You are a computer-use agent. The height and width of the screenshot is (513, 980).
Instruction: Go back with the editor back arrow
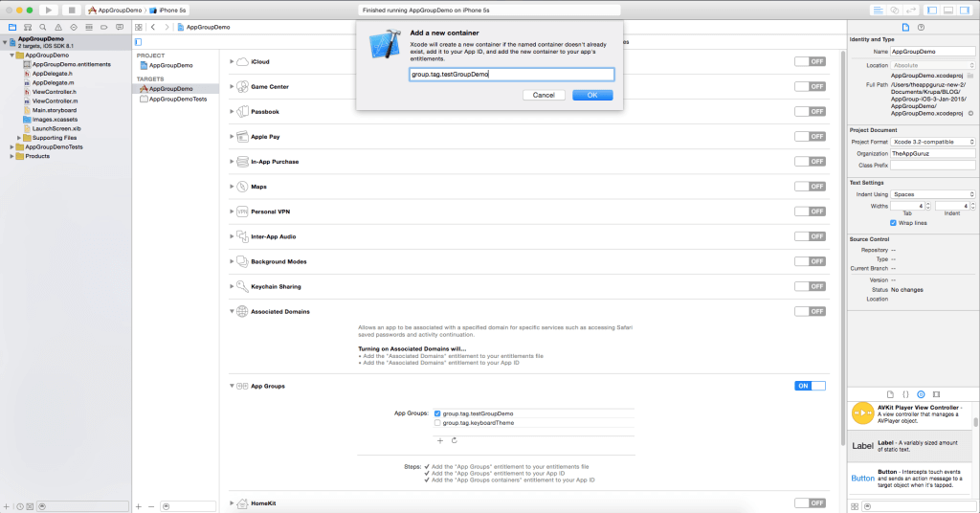[153, 27]
